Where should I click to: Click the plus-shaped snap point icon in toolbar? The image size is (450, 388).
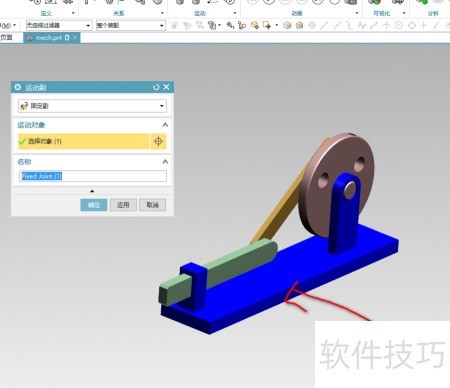click(424, 25)
